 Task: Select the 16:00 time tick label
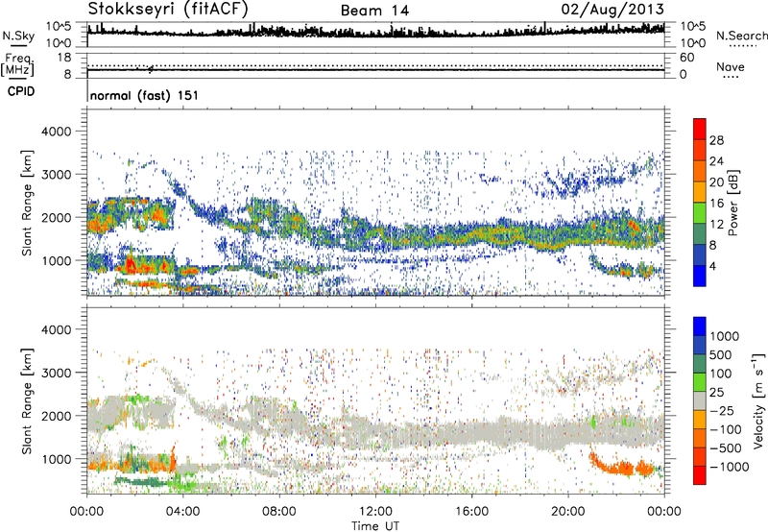(471, 512)
